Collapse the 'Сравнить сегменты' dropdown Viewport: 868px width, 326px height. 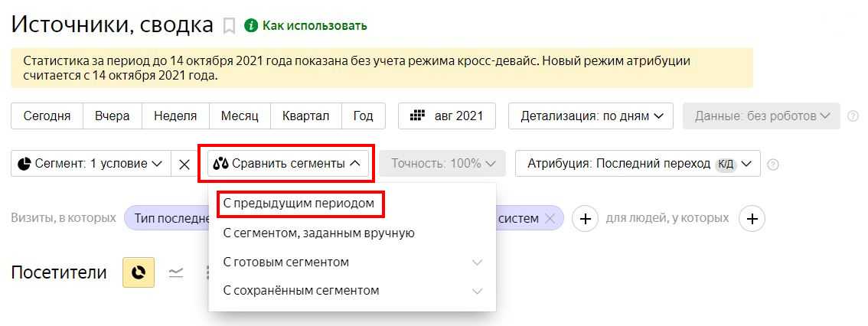pos(287,164)
